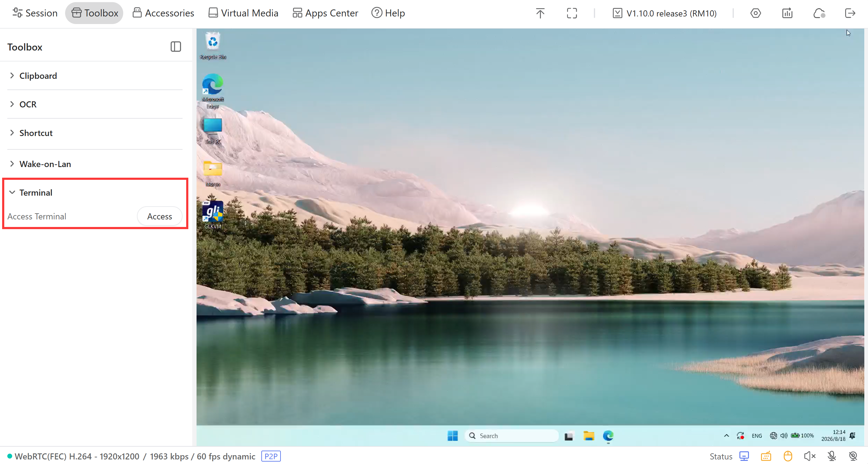Select the lauren folder on desktop

213,173
